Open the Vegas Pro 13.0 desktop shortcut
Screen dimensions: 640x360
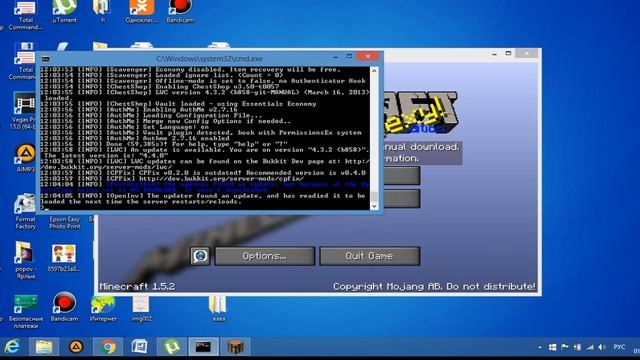(24, 111)
